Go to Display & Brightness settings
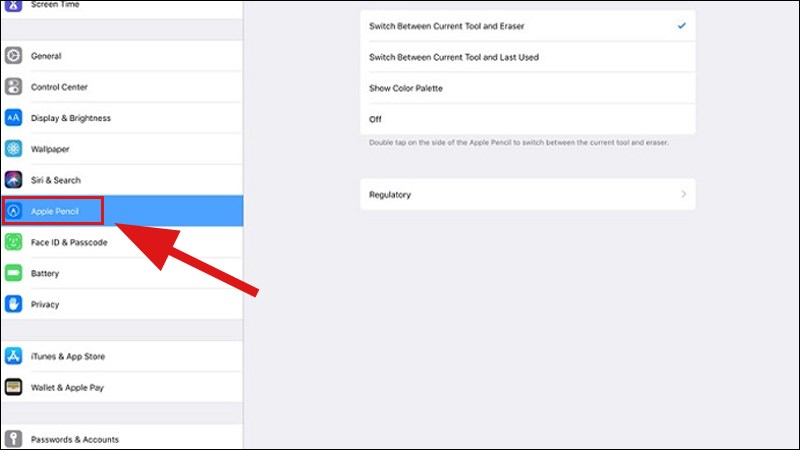The image size is (800, 450). click(x=71, y=118)
